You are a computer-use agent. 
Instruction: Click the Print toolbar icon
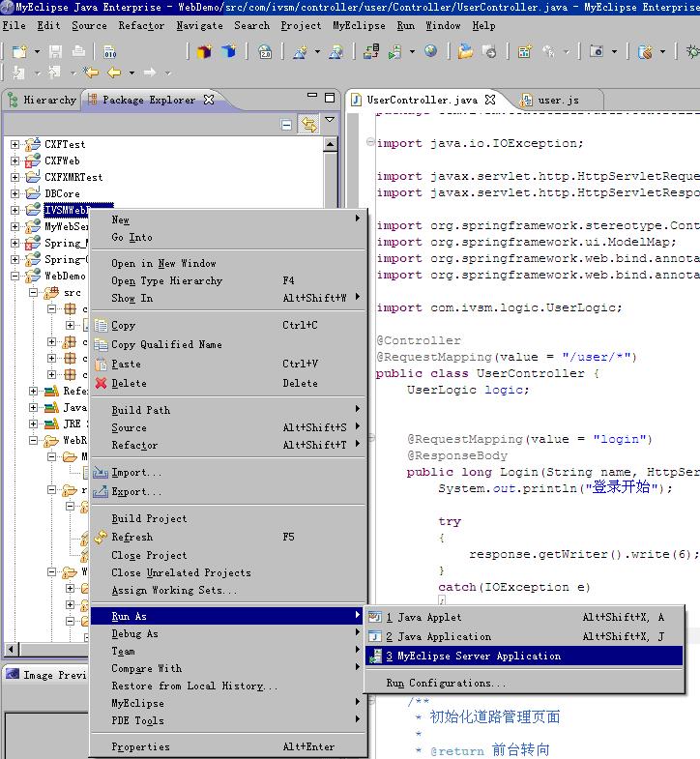pos(78,51)
